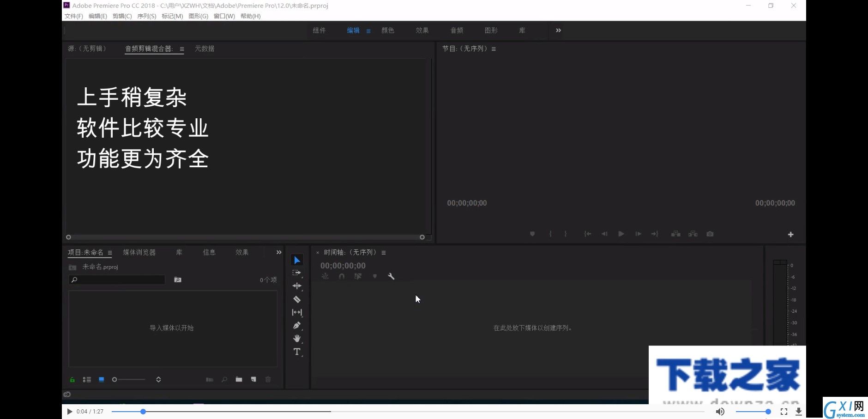This screenshot has width=868, height=419.
Task: Click Mark Out brace button
Action: pos(566,234)
